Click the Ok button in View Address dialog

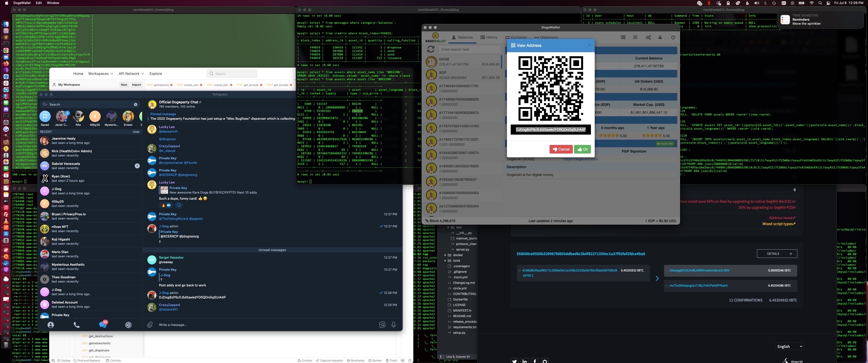pyautogui.click(x=582, y=149)
